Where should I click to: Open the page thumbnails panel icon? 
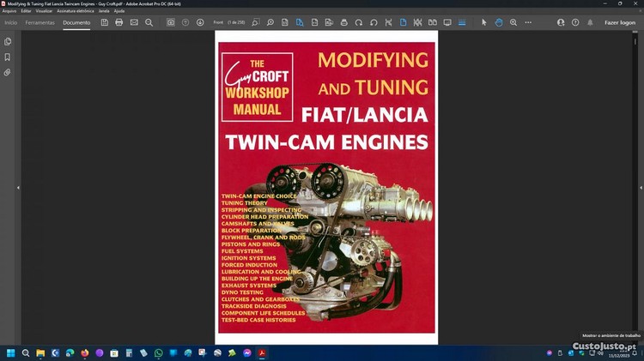click(x=8, y=41)
